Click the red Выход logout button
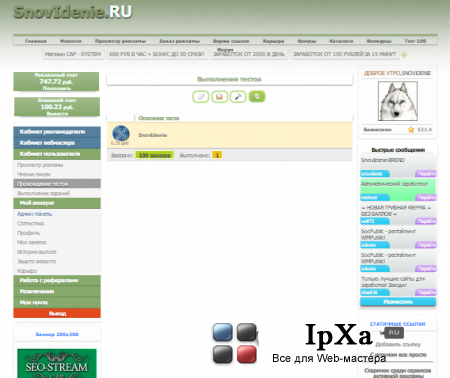 [x=57, y=313]
